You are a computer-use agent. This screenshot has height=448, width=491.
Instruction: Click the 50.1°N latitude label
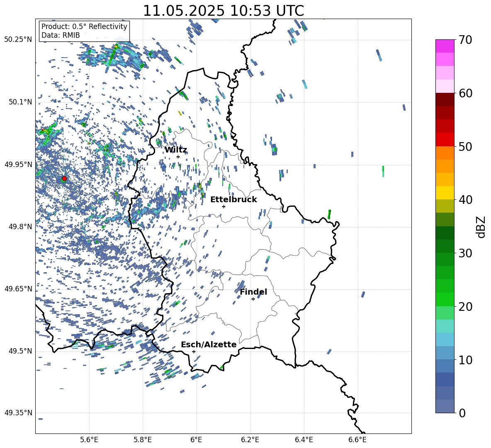pyautogui.click(x=20, y=102)
